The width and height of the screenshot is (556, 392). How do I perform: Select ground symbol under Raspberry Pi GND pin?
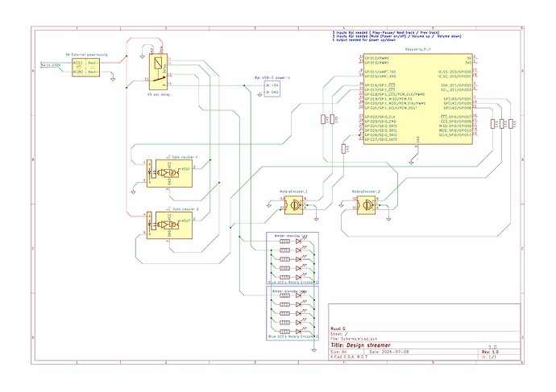[411, 162]
